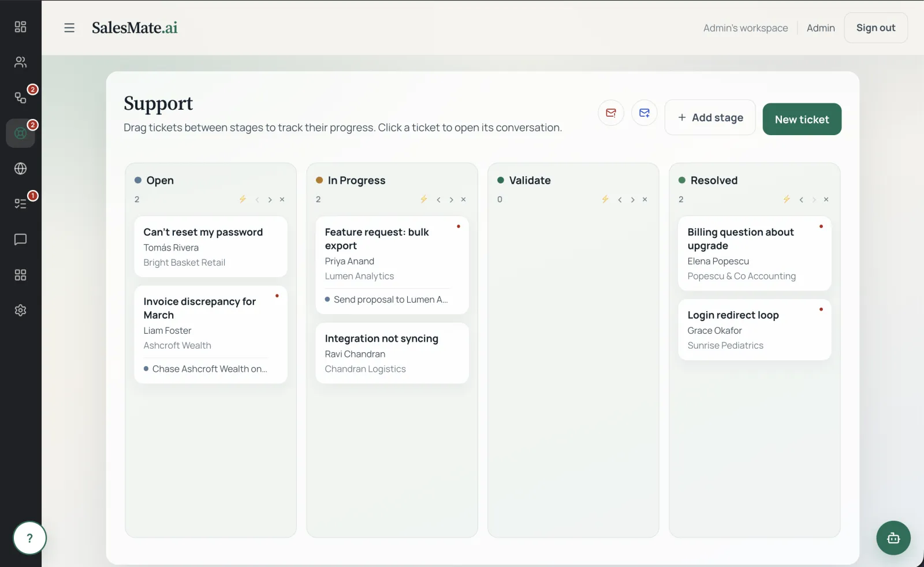Open the apps grid icon above settings
This screenshot has height=567, width=924.
(20, 275)
